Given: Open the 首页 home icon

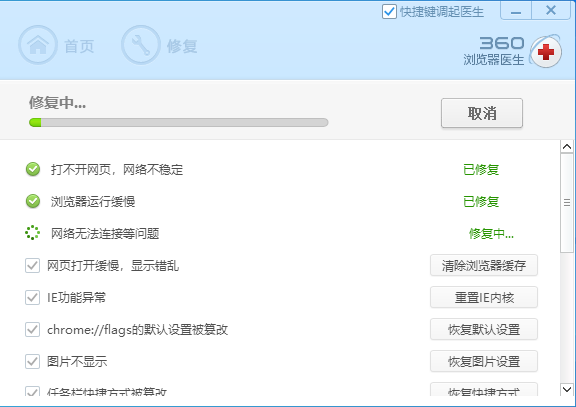Looking at the screenshot, I should pos(38,45).
